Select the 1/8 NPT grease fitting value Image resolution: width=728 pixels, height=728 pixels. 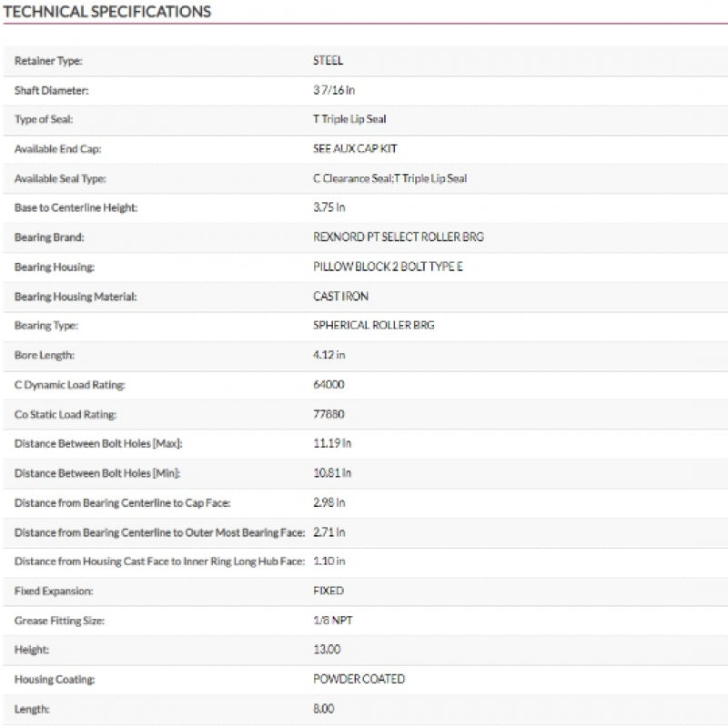(332, 620)
